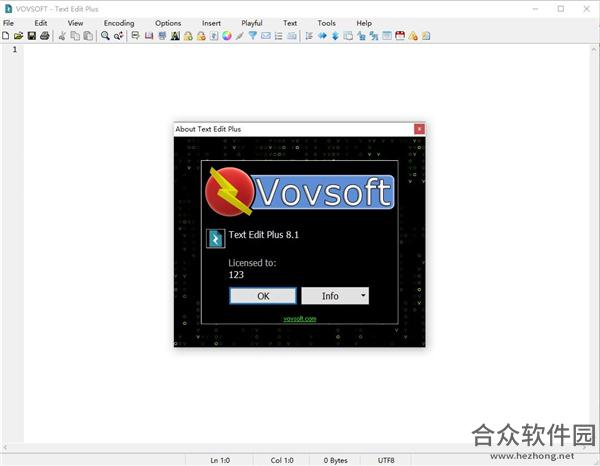600x466 pixels.
Task: Click the sort lines icon after separator
Action: [x=309, y=36]
